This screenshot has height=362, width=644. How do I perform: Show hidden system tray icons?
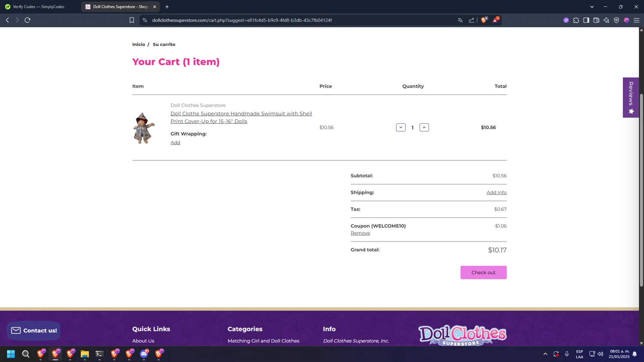[x=545, y=354]
